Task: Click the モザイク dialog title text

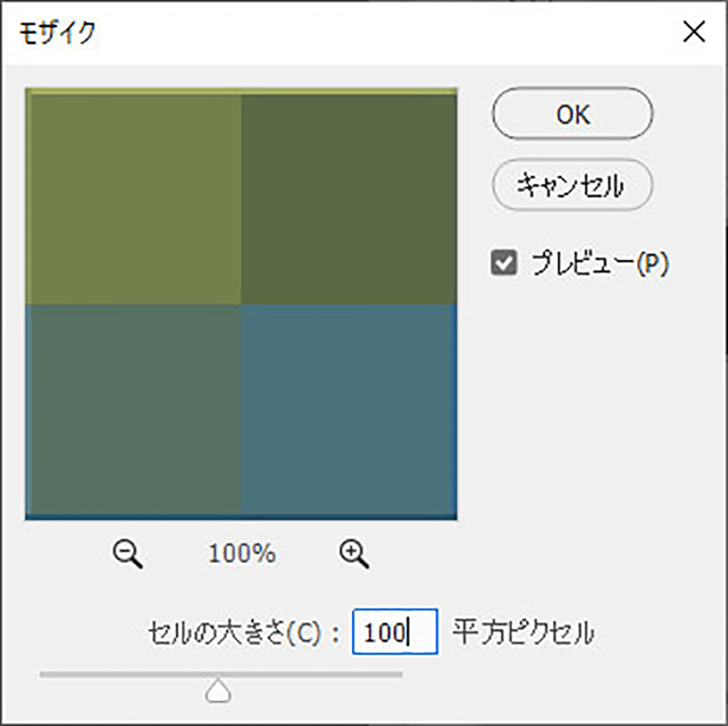Action: pos(57,32)
